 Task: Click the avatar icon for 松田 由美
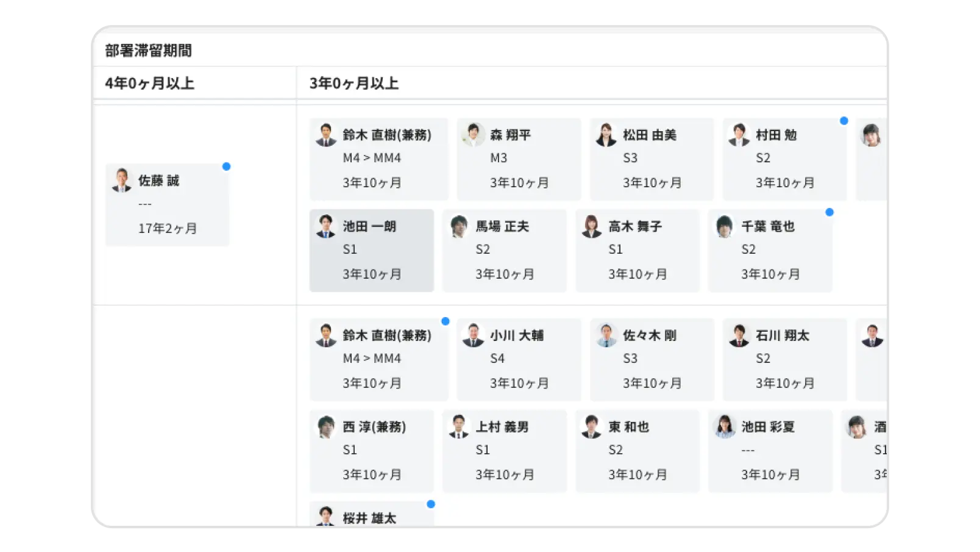(x=605, y=135)
